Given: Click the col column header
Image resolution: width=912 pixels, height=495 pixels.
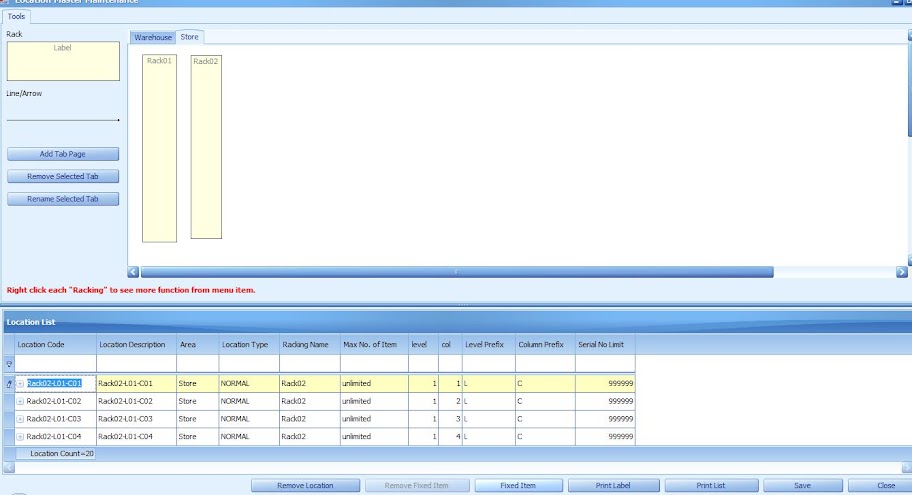Looking at the screenshot, I should tap(451, 344).
